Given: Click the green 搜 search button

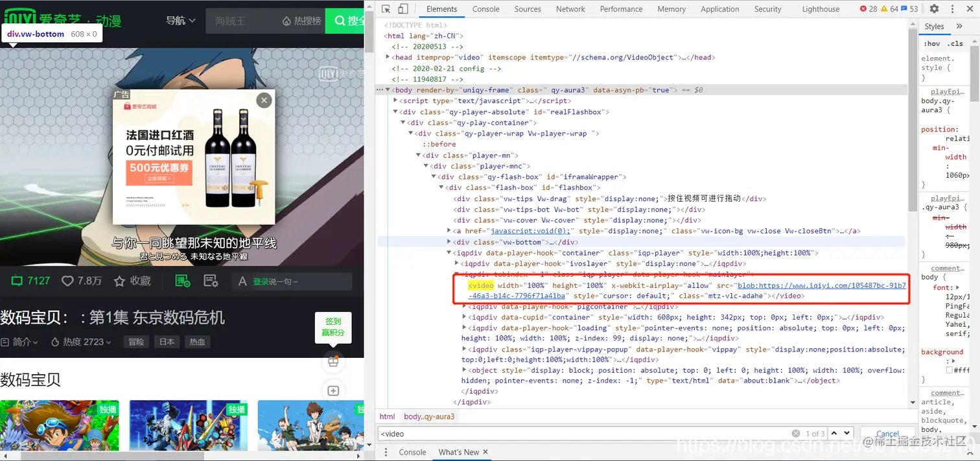Looking at the screenshot, I should coord(344,21).
